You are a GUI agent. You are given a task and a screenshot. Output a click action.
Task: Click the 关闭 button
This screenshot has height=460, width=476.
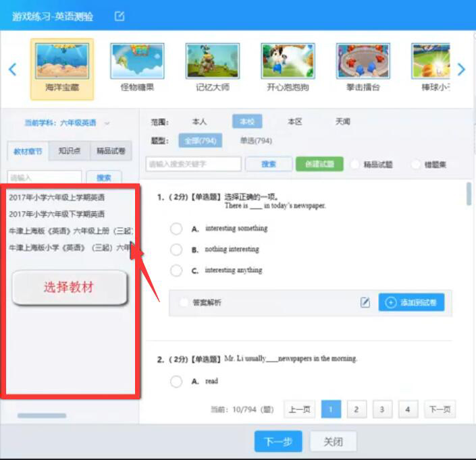(x=333, y=441)
